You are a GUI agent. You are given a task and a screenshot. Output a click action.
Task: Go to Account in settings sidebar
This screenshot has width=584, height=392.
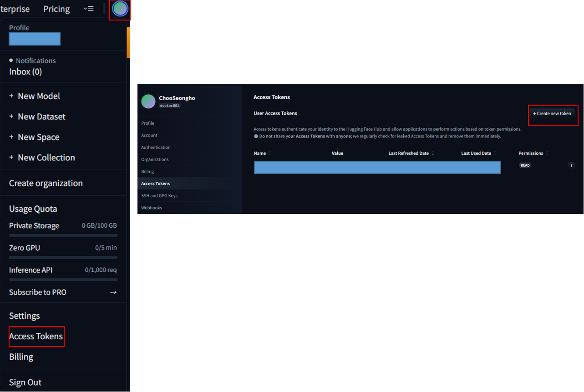pos(149,135)
